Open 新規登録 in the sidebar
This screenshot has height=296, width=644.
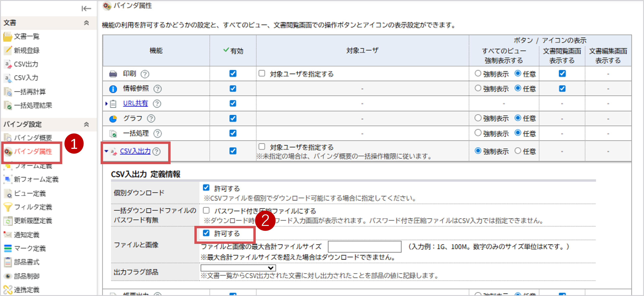tap(27, 50)
